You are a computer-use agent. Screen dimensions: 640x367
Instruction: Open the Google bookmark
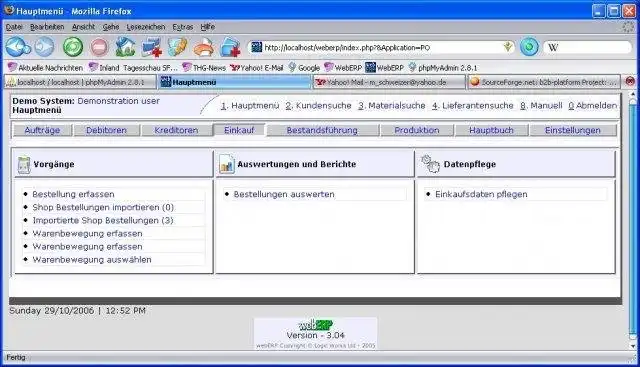(304, 68)
